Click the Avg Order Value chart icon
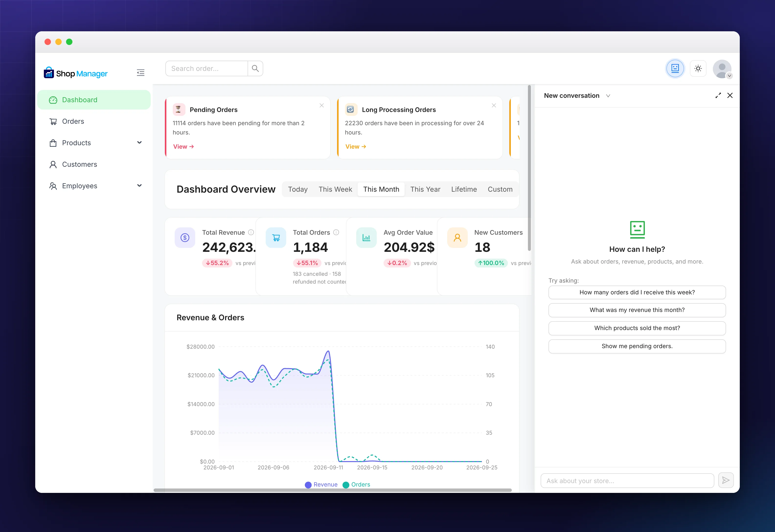 coord(366,238)
